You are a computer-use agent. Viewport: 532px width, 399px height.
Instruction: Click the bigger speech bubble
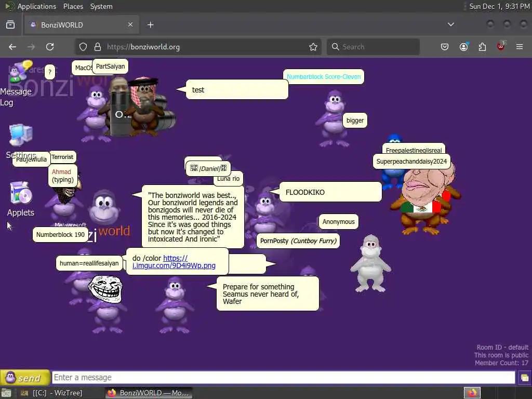pos(355,120)
